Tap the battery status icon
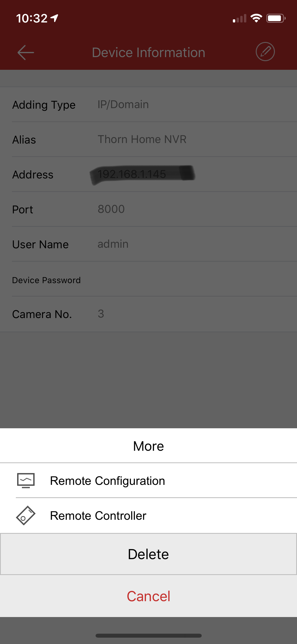This screenshot has height=644, width=297. point(276,18)
